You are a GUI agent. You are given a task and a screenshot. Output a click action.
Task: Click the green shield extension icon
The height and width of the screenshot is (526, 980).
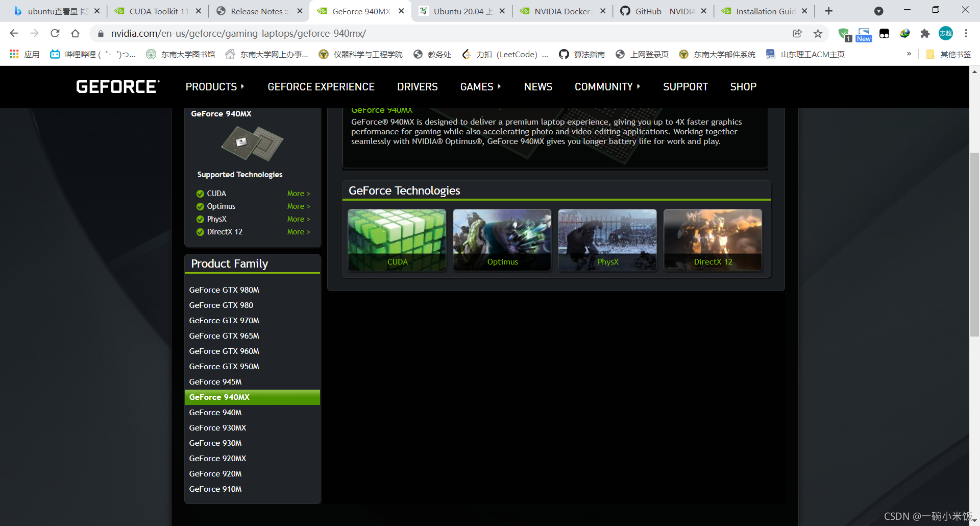point(844,34)
